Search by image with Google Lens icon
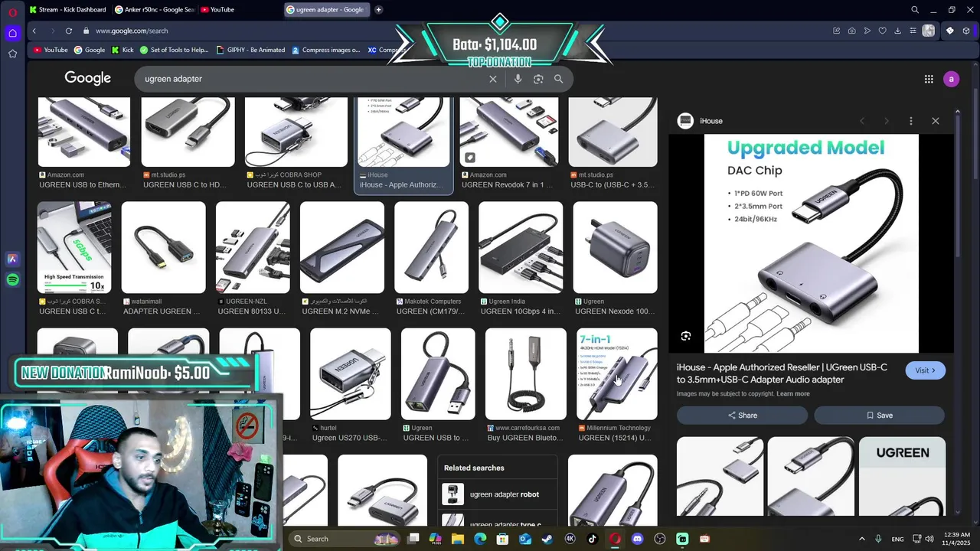980x551 pixels. click(x=538, y=79)
